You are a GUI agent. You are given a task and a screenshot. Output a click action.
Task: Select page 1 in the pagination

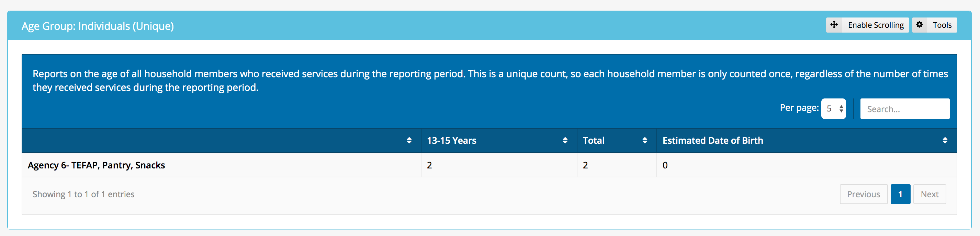(900, 194)
